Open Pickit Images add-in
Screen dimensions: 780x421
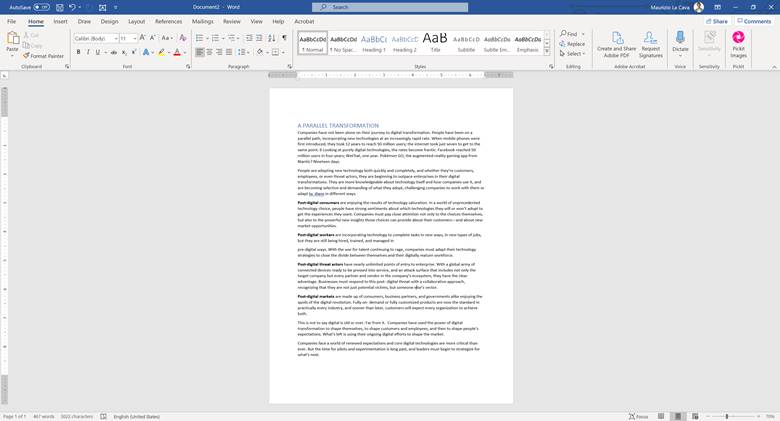click(x=738, y=44)
